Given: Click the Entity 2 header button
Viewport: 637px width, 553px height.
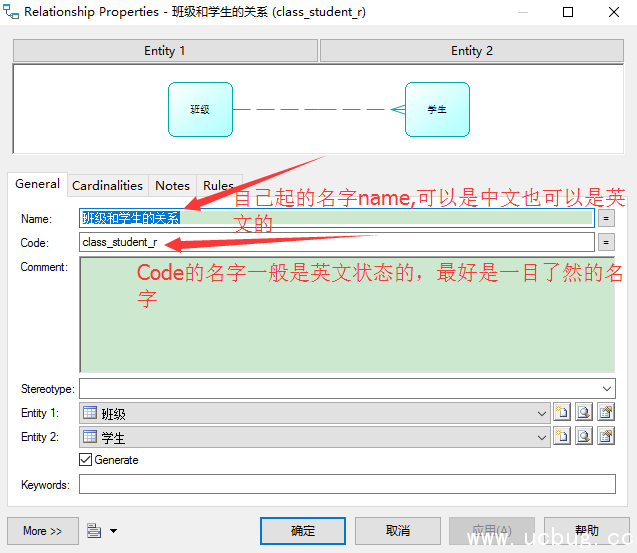Looking at the screenshot, I should tap(472, 51).
